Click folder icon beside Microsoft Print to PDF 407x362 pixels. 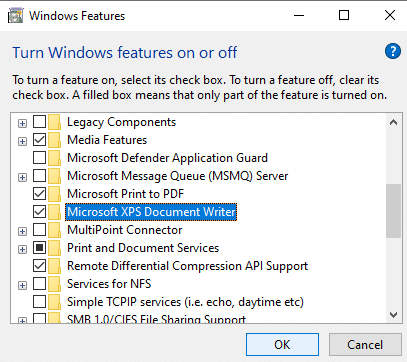point(54,194)
